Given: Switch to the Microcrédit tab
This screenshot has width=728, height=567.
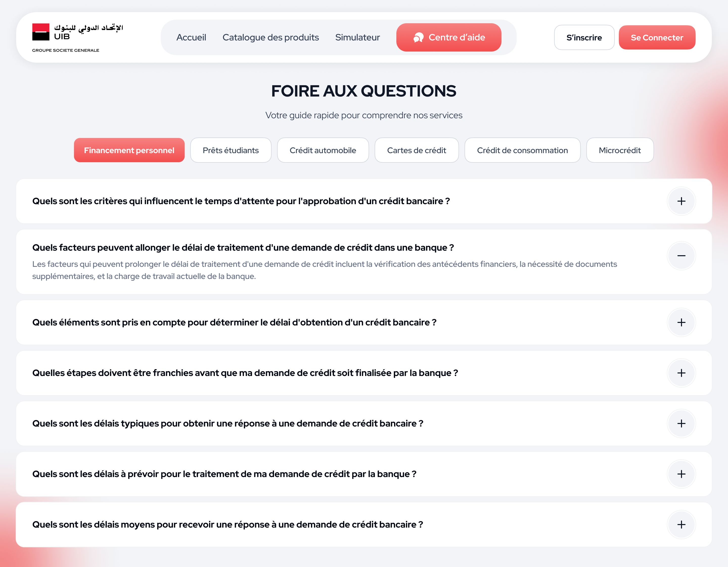Looking at the screenshot, I should click(620, 150).
